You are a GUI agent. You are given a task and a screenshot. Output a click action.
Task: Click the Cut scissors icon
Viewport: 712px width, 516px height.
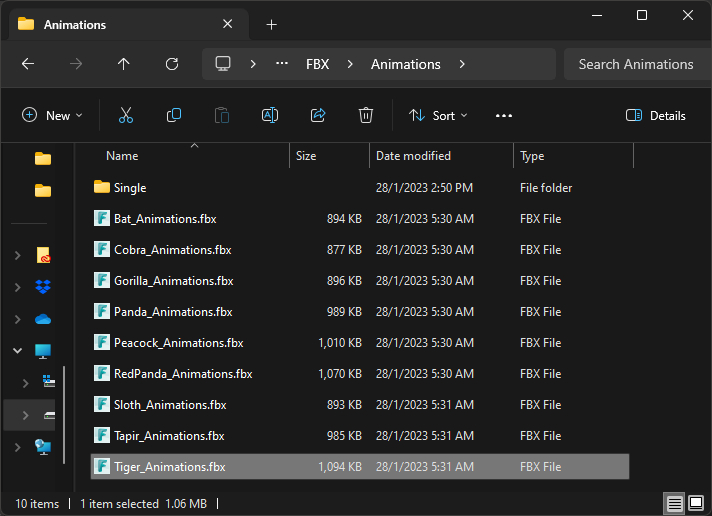[x=125, y=115]
